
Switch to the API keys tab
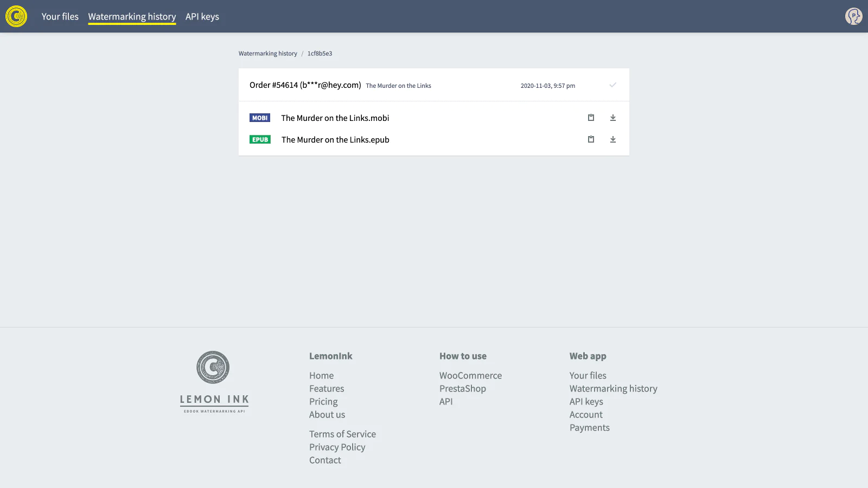202,17
